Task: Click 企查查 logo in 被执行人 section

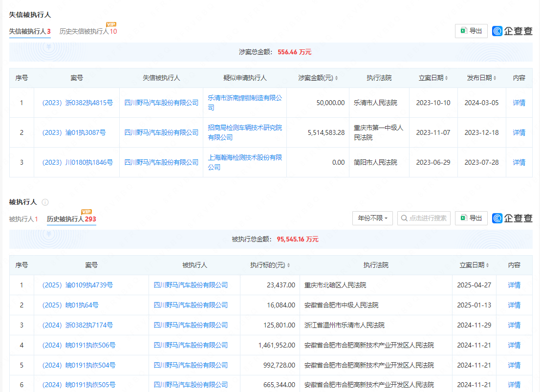Action: click(x=512, y=218)
